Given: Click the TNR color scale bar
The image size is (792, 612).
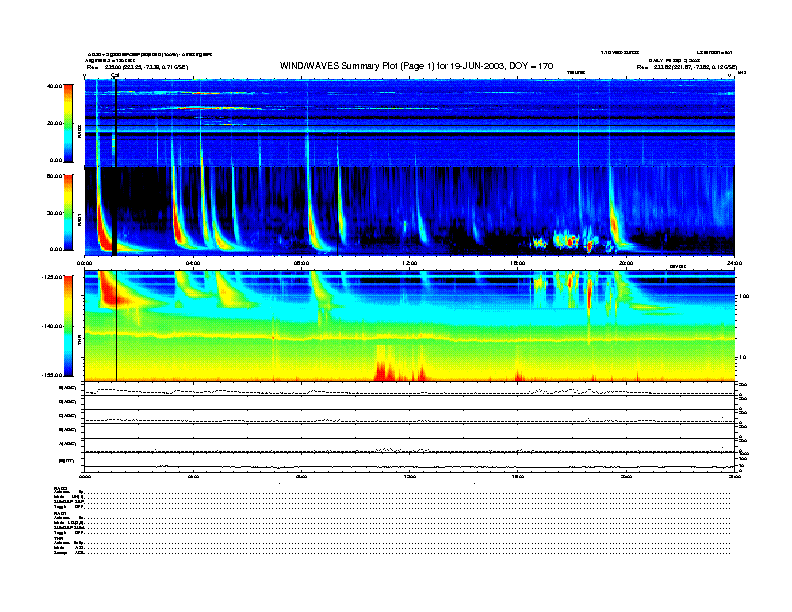Looking at the screenshot, I should tap(68, 326).
